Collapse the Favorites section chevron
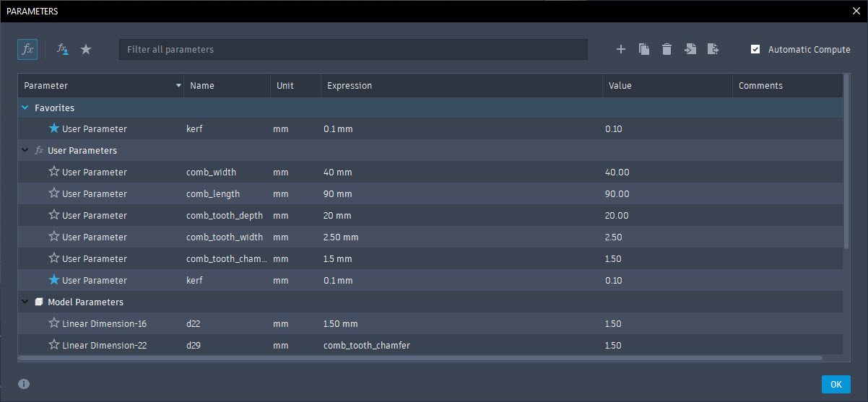868x402 pixels. pos(25,108)
